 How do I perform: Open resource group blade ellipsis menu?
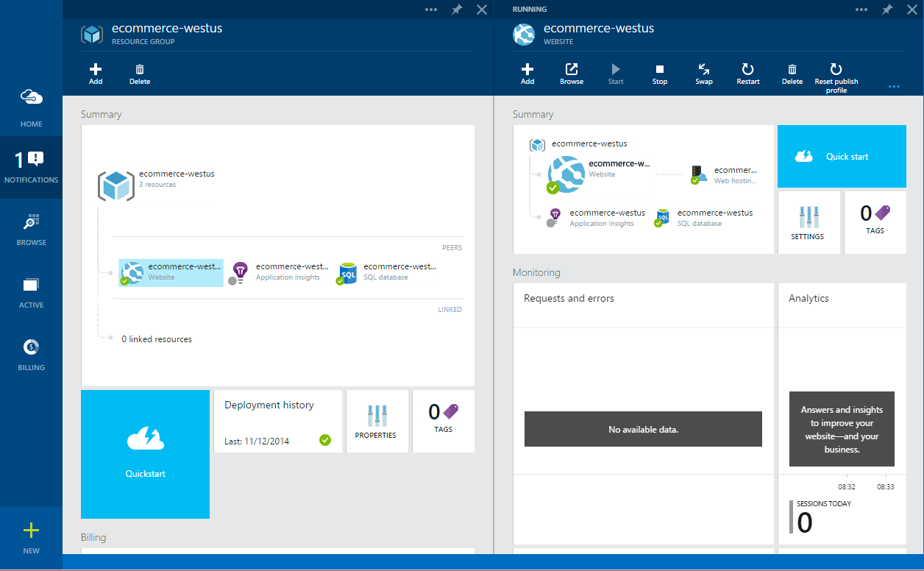[431, 10]
